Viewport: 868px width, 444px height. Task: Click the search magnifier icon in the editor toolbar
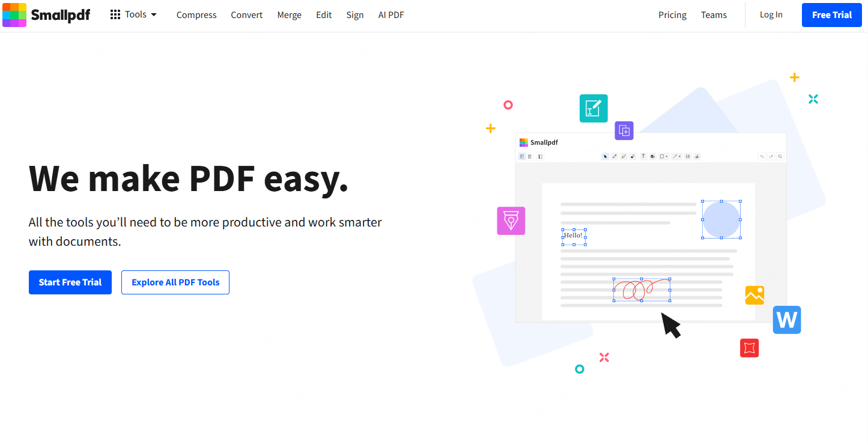[780, 156]
